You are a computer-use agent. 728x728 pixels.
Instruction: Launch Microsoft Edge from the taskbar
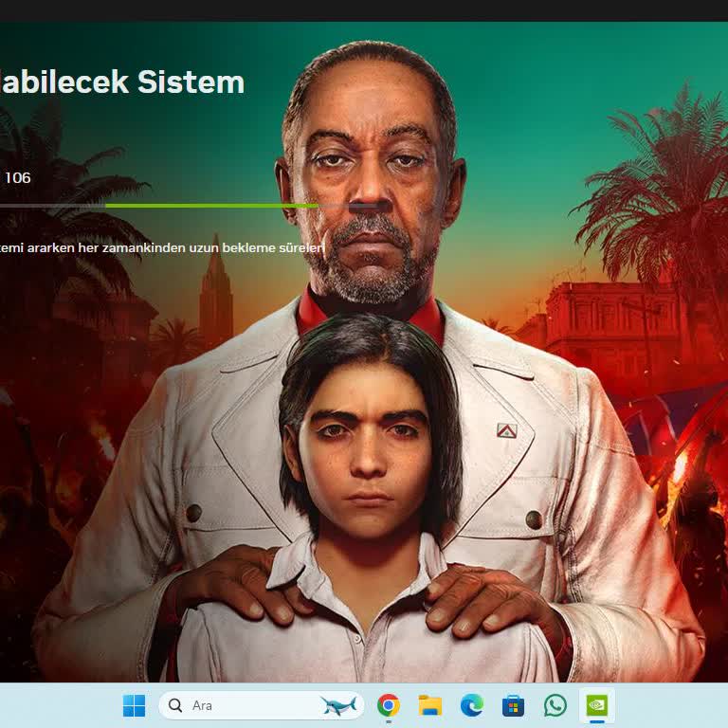[472, 705]
